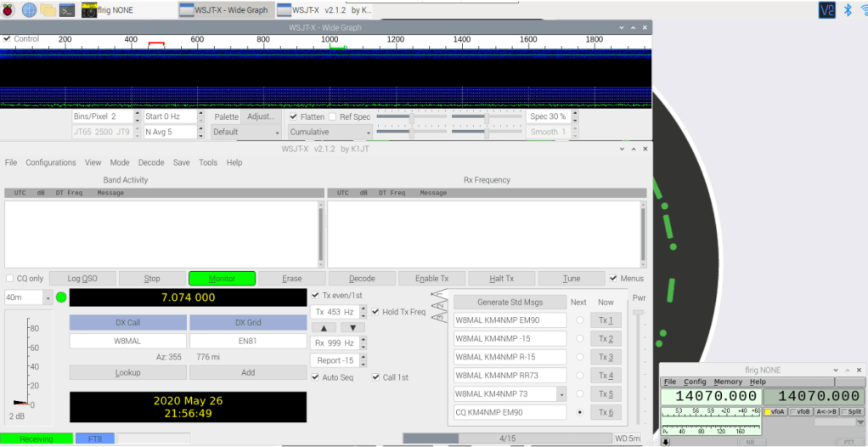Viewport: 868px width, 447px height.
Task: Select the Next radio for Tx 3 message
Action: 580,357
